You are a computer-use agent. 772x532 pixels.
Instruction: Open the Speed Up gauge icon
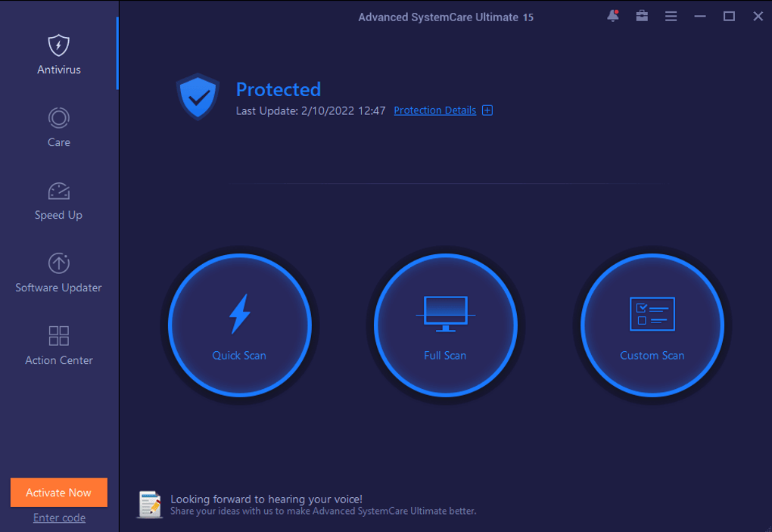58,191
